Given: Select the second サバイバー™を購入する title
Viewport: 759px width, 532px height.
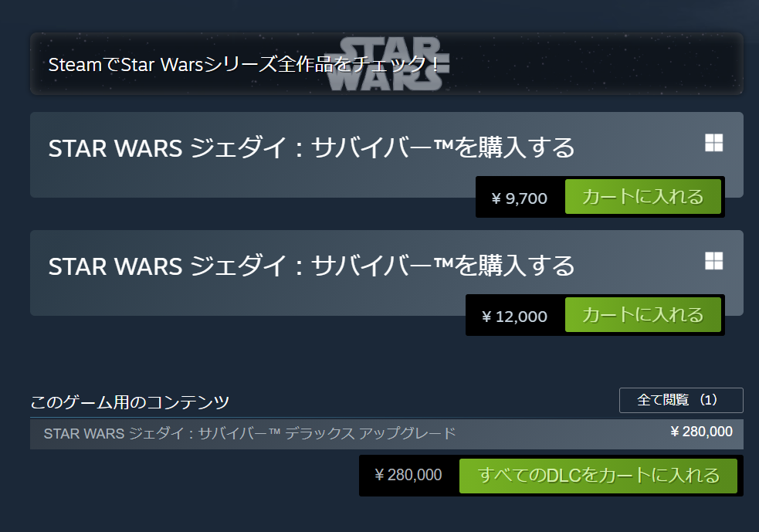Looking at the screenshot, I should pyautogui.click(x=311, y=266).
